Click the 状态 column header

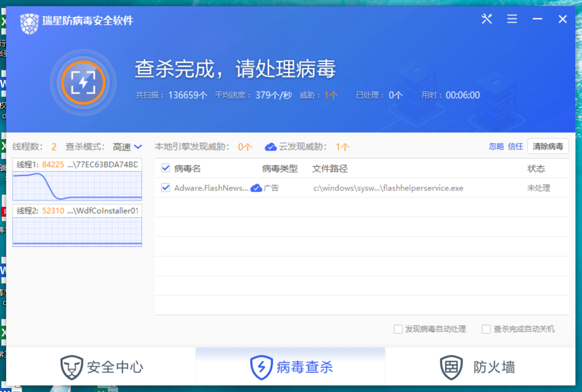[x=536, y=169]
